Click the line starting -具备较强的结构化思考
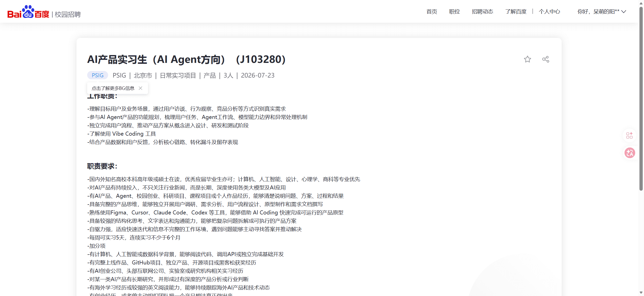Screen dimensions: 644x296 192,221
